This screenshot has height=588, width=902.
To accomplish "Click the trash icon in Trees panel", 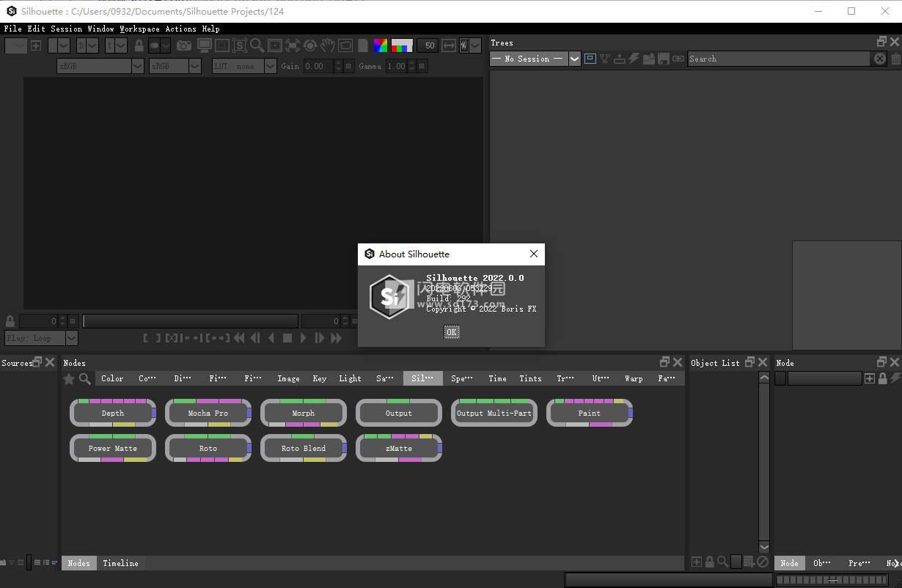I will point(895,59).
